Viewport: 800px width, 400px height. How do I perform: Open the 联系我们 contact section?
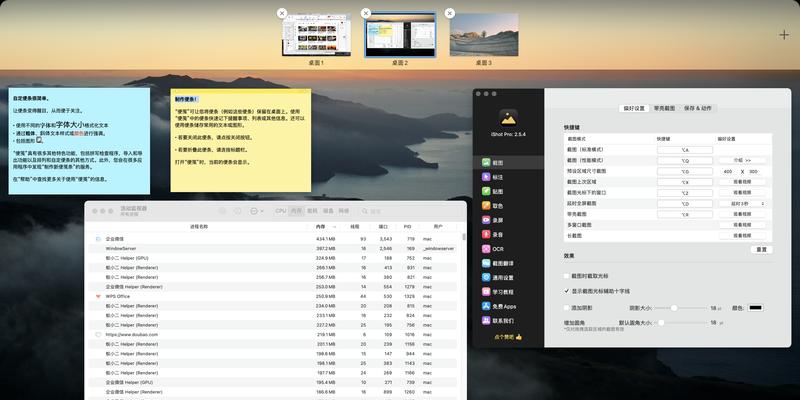[508, 321]
